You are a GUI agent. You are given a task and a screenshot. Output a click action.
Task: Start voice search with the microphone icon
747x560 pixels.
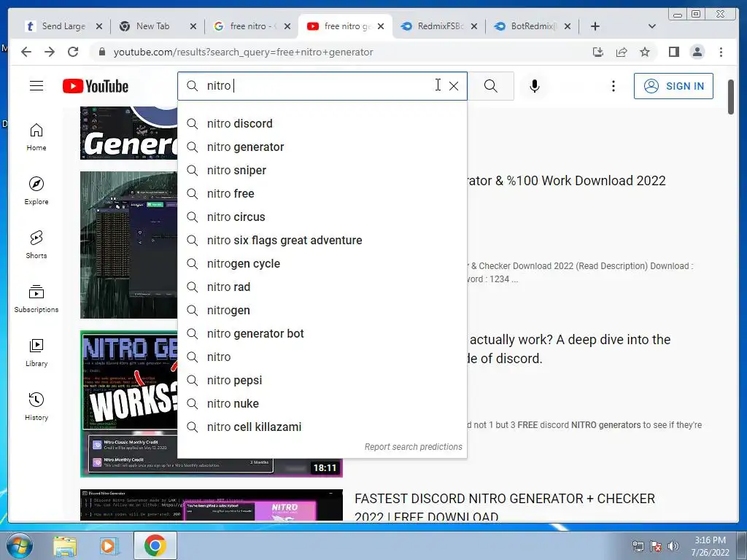[x=535, y=86]
